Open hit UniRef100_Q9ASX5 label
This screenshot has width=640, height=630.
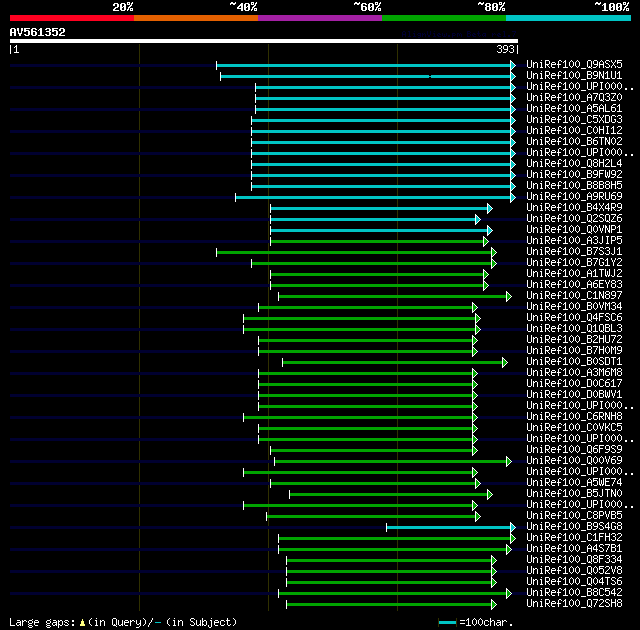pyautogui.click(x=574, y=64)
